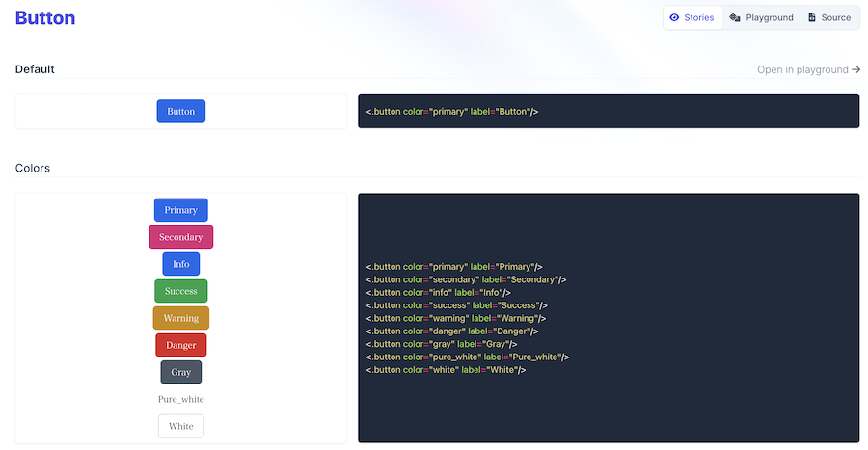Click the red Danger button
This screenshot has width=868, height=450.
[181, 346]
